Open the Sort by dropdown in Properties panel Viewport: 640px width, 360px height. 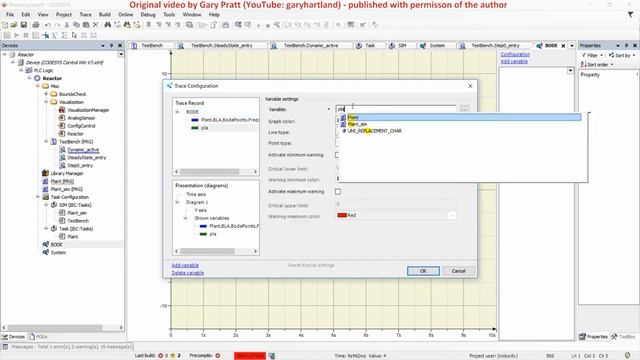tap(622, 55)
